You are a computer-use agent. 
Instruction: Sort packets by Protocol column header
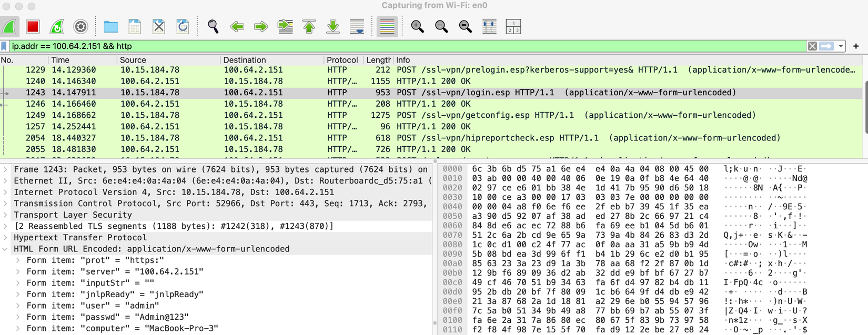click(344, 60)
